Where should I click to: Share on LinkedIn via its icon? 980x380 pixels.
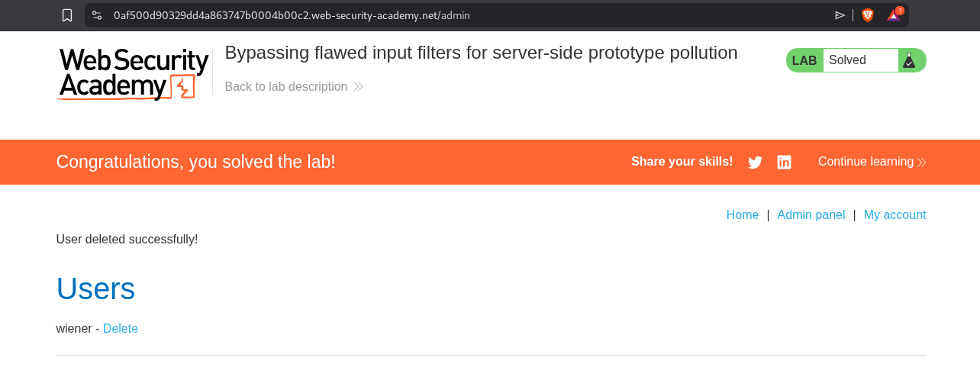[784, 162]
